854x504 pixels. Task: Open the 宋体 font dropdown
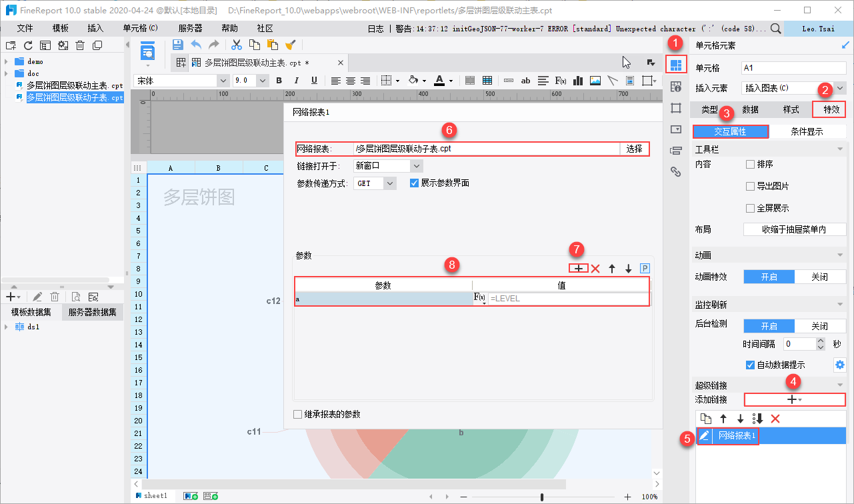223,81
